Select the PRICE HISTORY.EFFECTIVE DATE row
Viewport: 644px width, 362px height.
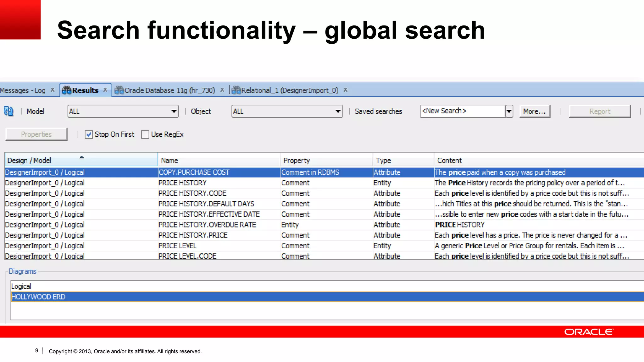pyautogui.click(x=325, y=214)
